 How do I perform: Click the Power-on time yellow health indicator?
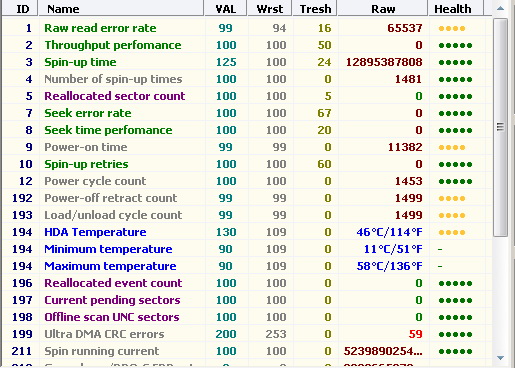coord(452,147)
